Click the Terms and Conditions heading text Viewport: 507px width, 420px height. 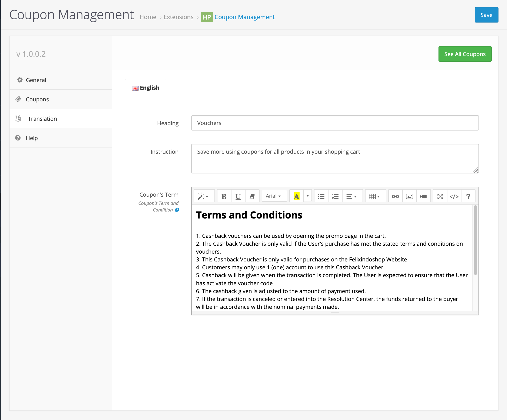pos(249,215)
